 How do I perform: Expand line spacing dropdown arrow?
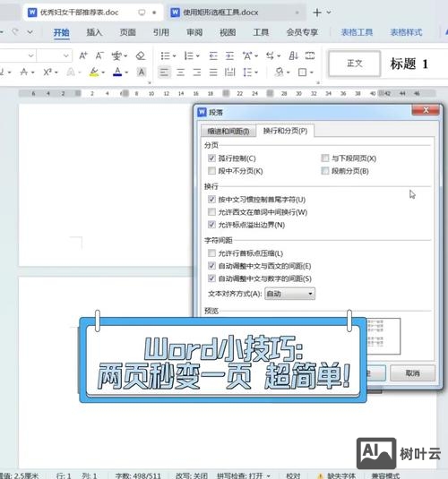[x=256, y=73]
